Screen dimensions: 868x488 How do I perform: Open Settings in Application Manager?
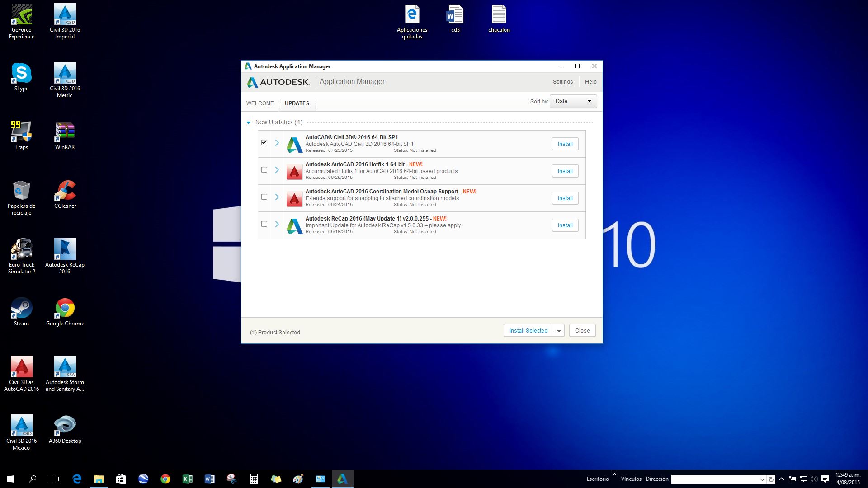(x=563, y=82)
